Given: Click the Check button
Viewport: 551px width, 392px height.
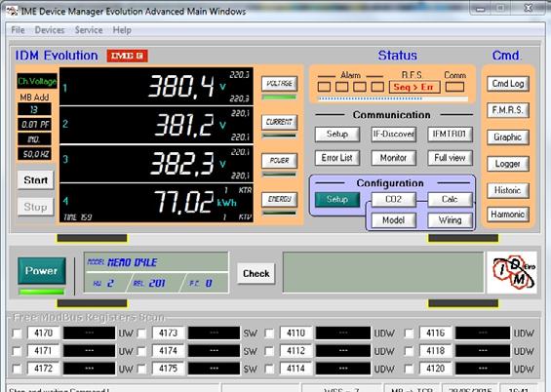Looking at the screenshot, I should coord(256,273).
